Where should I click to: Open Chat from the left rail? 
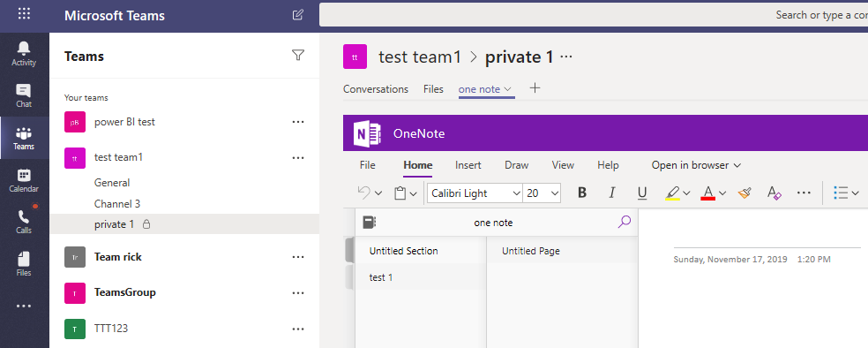tap(24, 96)
